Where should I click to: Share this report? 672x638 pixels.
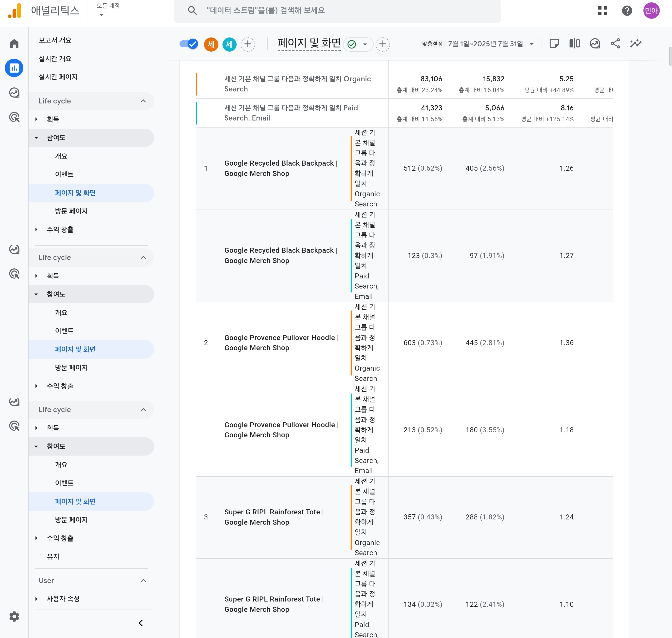point(615,43)
